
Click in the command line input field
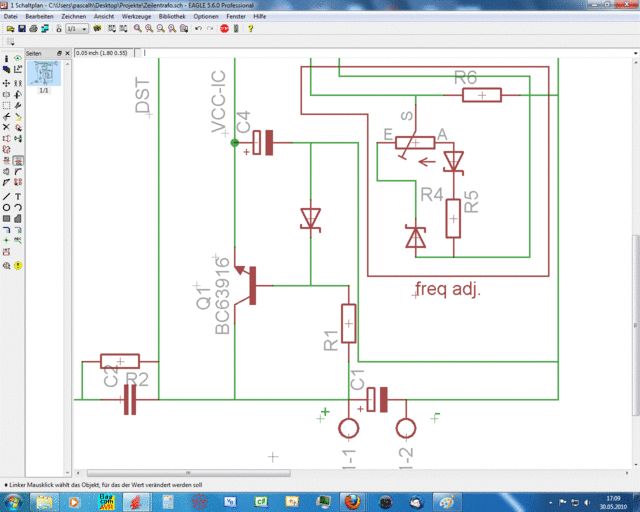click(388, 53)
